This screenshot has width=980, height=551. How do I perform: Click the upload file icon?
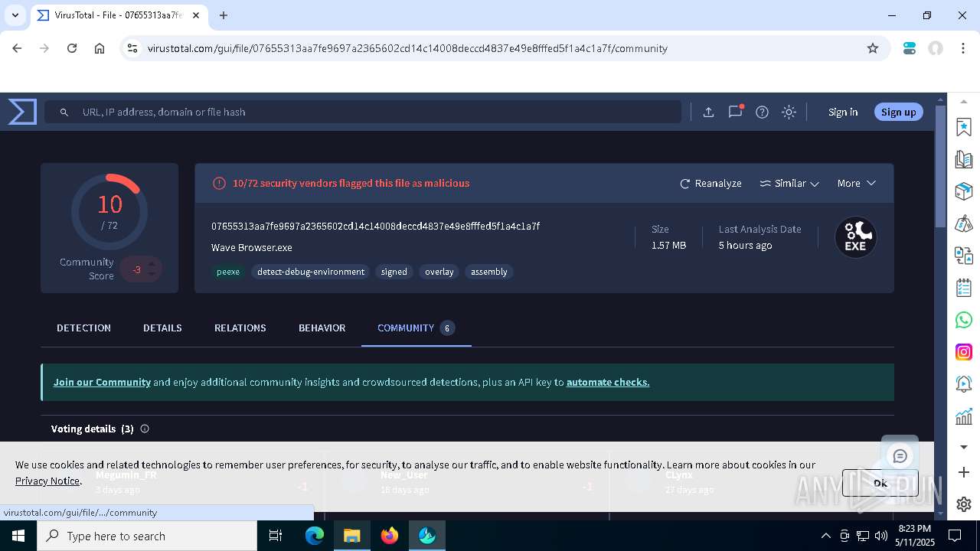(x=708, y=112)
